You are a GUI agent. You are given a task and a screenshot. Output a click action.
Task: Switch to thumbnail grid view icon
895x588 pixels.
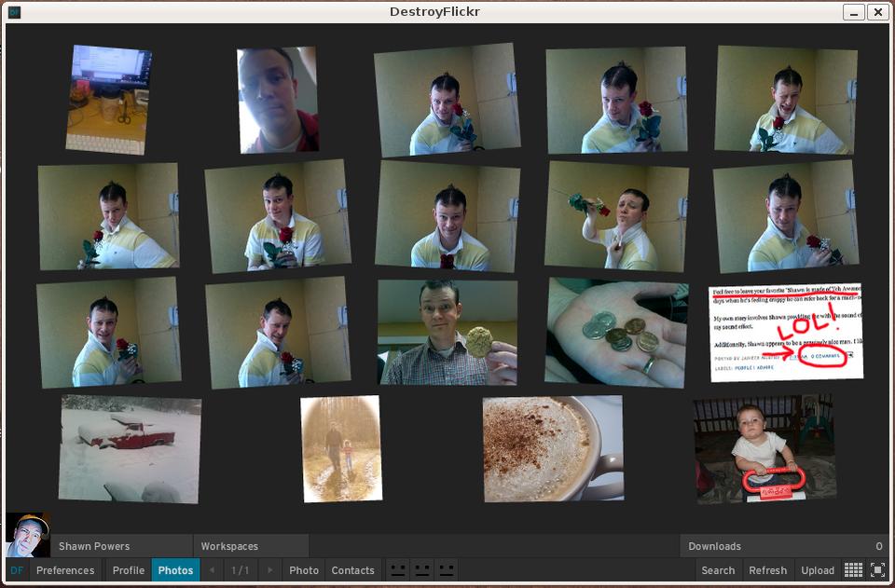853,570
